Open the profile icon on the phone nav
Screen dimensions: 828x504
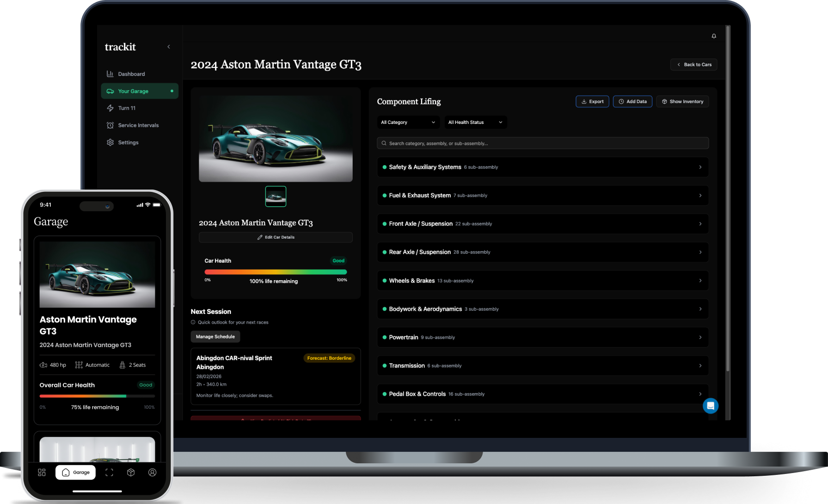point(152,472)
